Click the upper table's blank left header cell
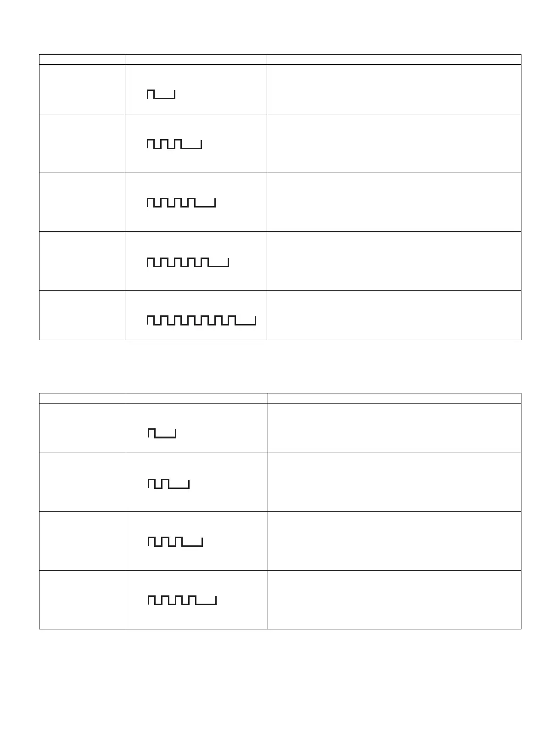 pyautogui.click(x=82, y=59)
